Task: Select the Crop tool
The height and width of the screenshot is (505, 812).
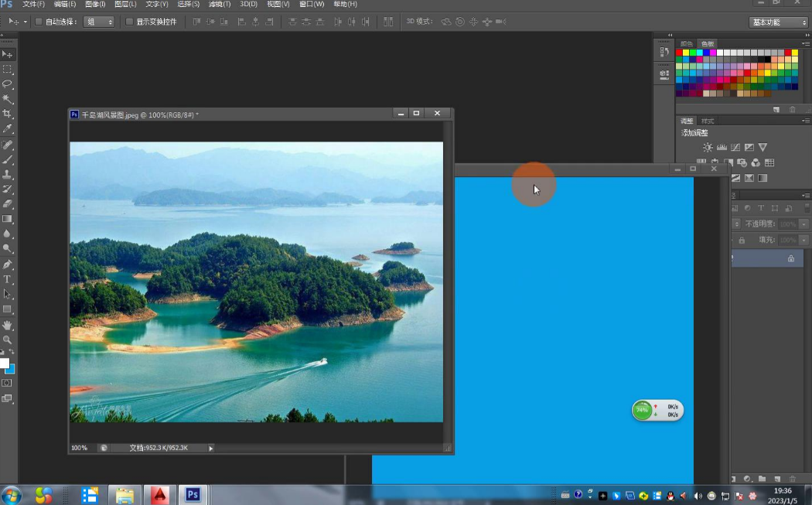Action: (x=7, y=114)
